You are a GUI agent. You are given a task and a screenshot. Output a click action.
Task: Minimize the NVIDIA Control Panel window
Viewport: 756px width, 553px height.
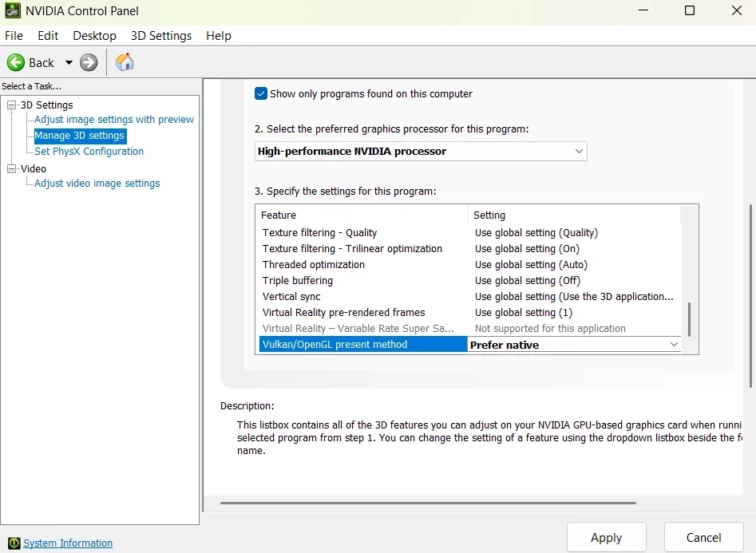pos(643,10)
